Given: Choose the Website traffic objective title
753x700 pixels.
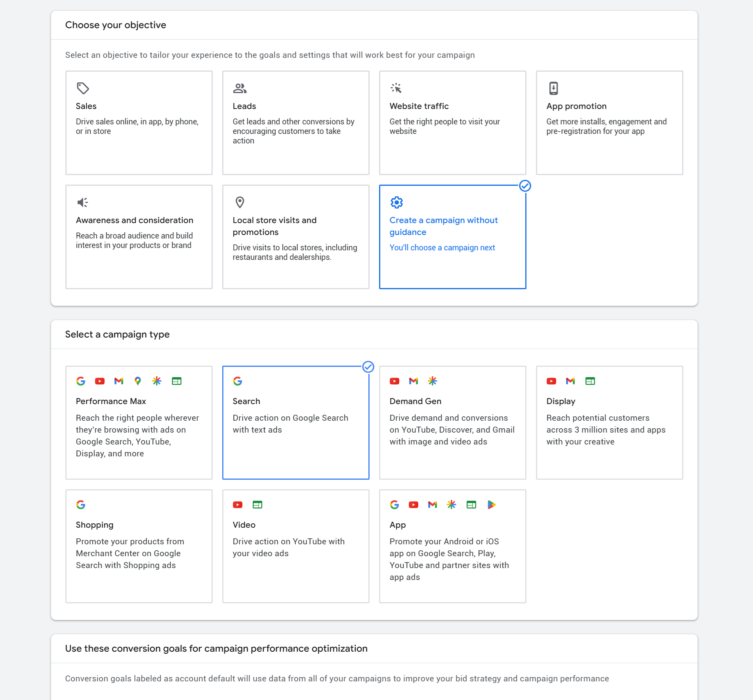Looking at the screenshot, I should pos(419,106).
